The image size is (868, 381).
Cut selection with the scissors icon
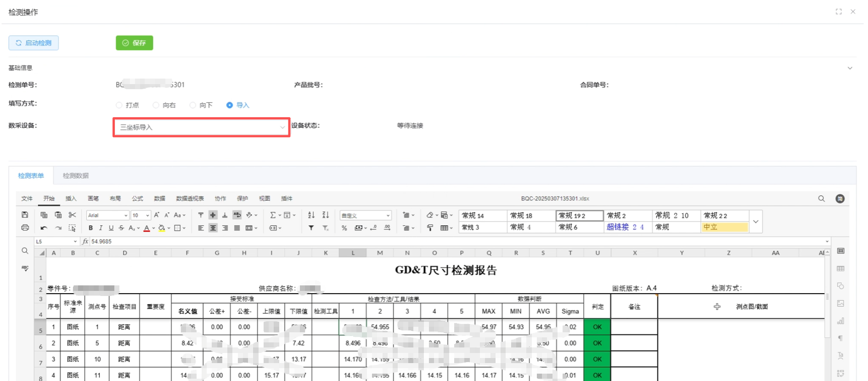[x=72, y=215]
